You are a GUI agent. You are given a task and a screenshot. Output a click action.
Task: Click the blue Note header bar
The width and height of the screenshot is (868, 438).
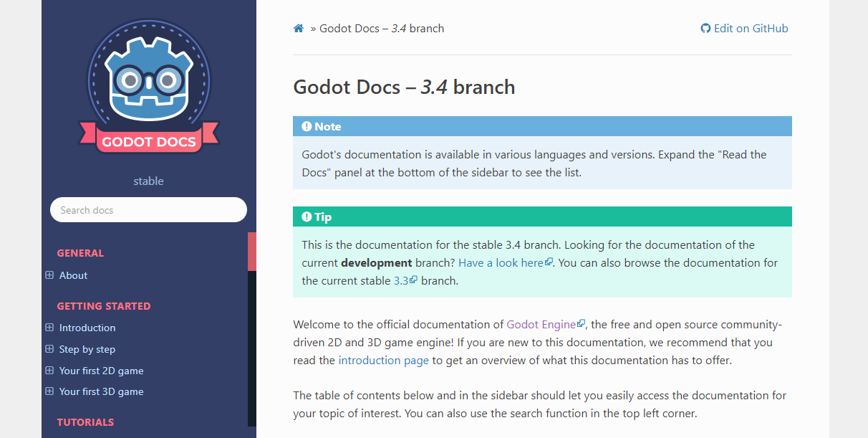tap(542, 126)
